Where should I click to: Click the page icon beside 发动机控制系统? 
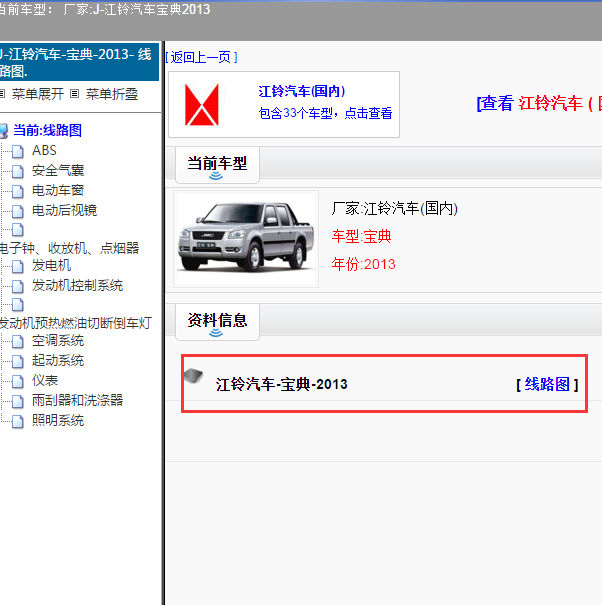pyautogui.click(x=17, y=286)
